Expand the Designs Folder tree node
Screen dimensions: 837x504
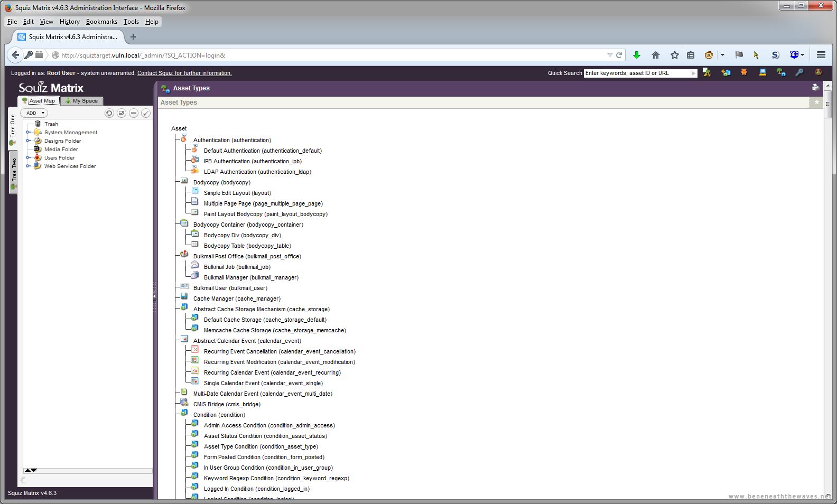click(29, 141)
